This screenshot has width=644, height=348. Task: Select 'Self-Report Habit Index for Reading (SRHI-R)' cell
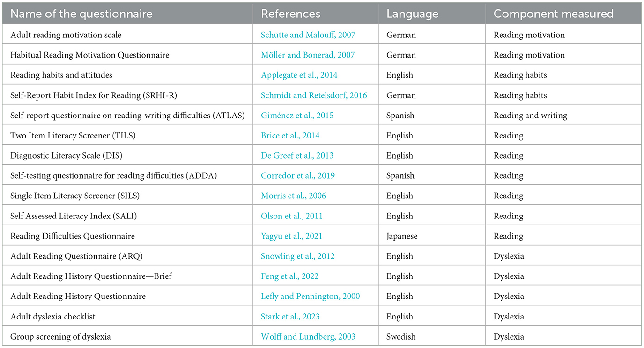point(127,95)
